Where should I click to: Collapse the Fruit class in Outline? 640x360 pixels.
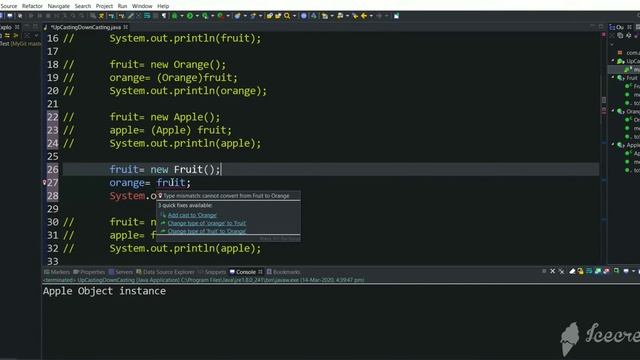click(x=613, y=78)
